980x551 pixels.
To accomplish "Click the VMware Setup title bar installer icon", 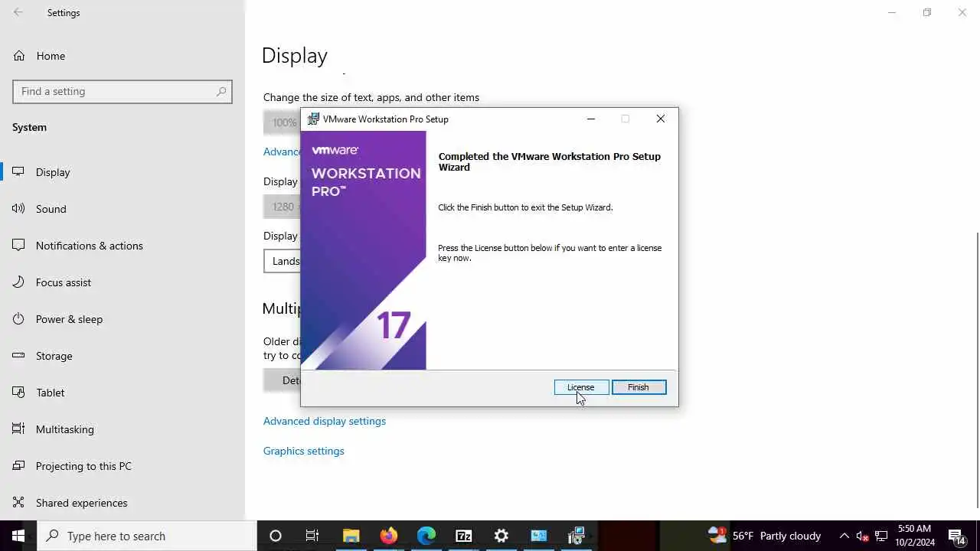I will click(313, 119).
